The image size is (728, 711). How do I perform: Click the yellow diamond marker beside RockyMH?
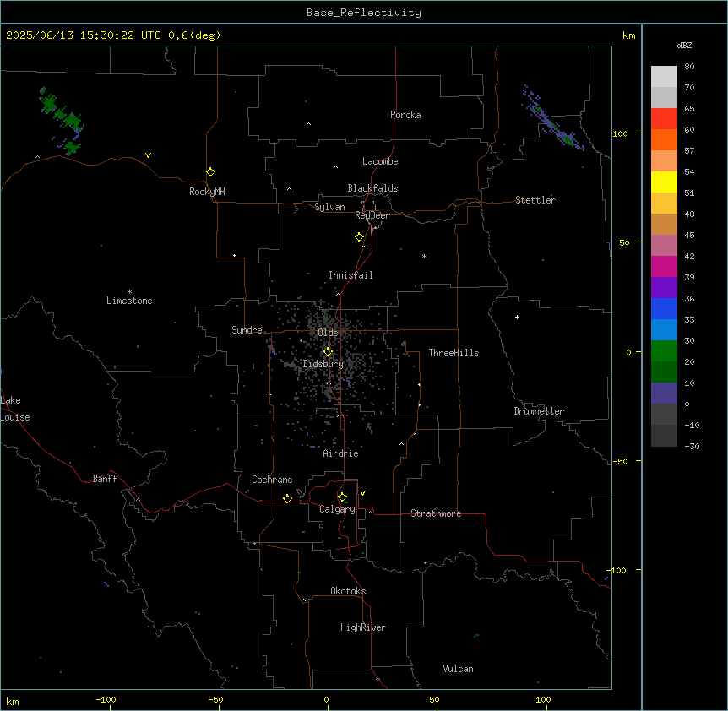pos(210,171)
